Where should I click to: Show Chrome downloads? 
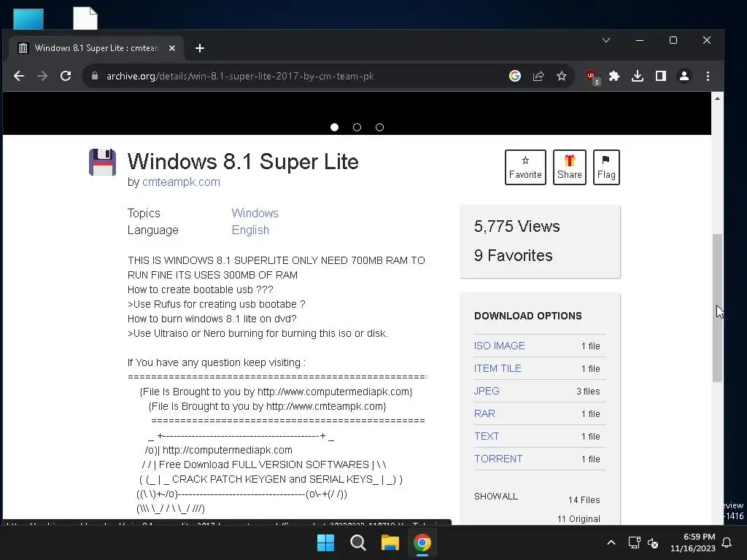[638, 76]
